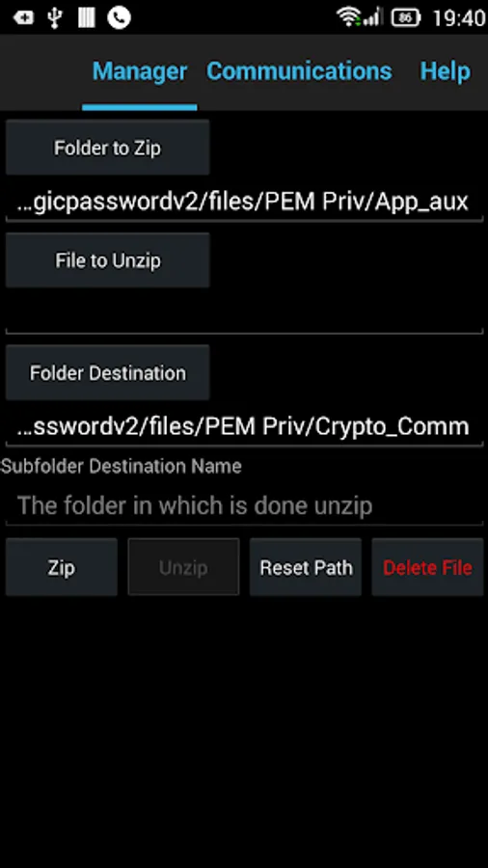Image resolution: width=488 pixels, height=868 pixels.
Task: Tap the Wi-Fi signal icon
Action: pyautogui.click(x=348, y=16)
